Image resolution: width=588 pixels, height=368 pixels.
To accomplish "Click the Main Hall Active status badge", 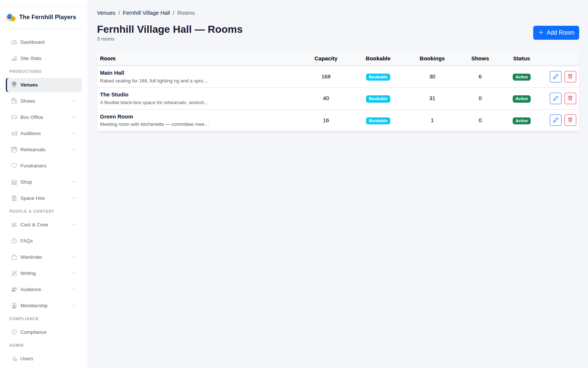I will coord(521,77).
